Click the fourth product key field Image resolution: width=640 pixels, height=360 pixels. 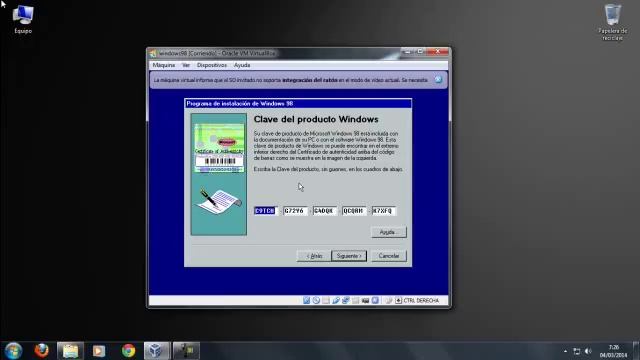(354, 211)
